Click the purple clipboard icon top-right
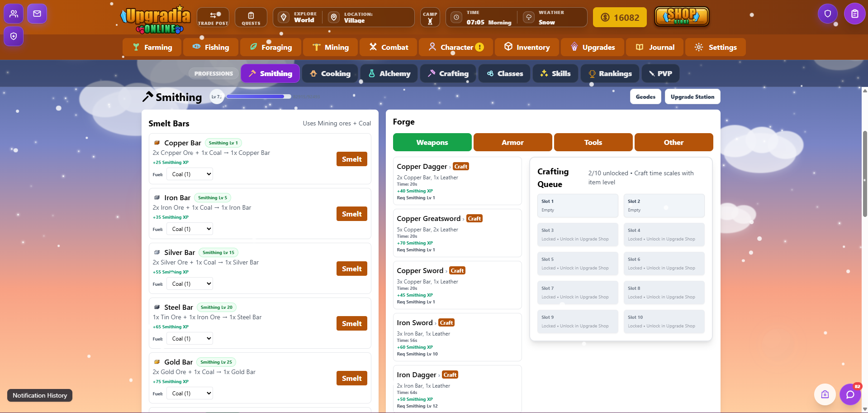This screenshot has width=868, height=413. (854, 14)
